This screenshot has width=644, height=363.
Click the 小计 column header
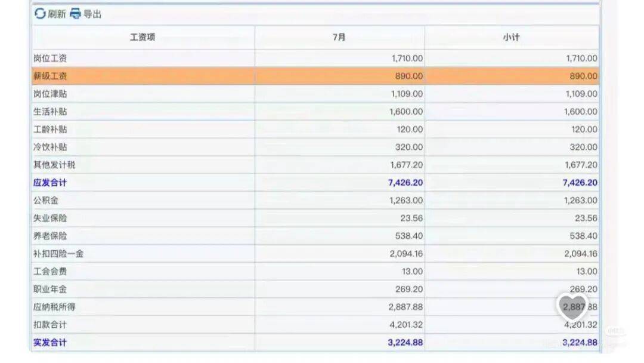[511, 38]
